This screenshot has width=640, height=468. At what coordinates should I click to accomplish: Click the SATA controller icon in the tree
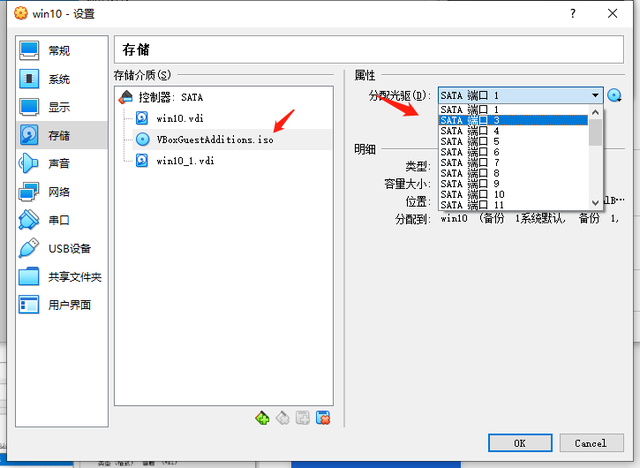tap(126, 97)
